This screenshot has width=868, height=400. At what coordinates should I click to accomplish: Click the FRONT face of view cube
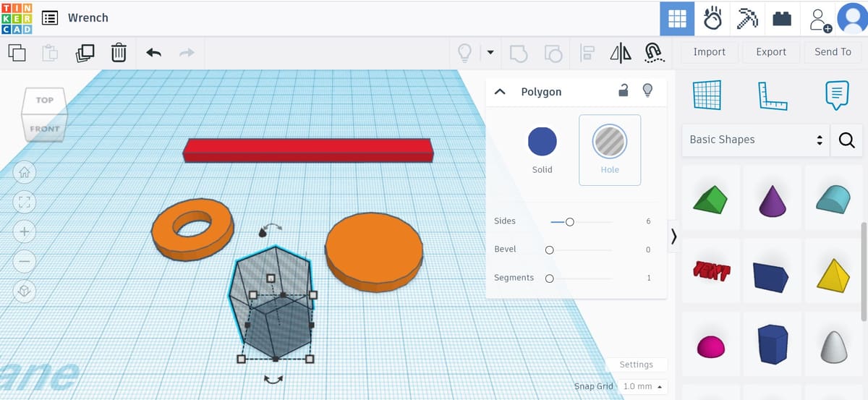[x=44, y=127]
